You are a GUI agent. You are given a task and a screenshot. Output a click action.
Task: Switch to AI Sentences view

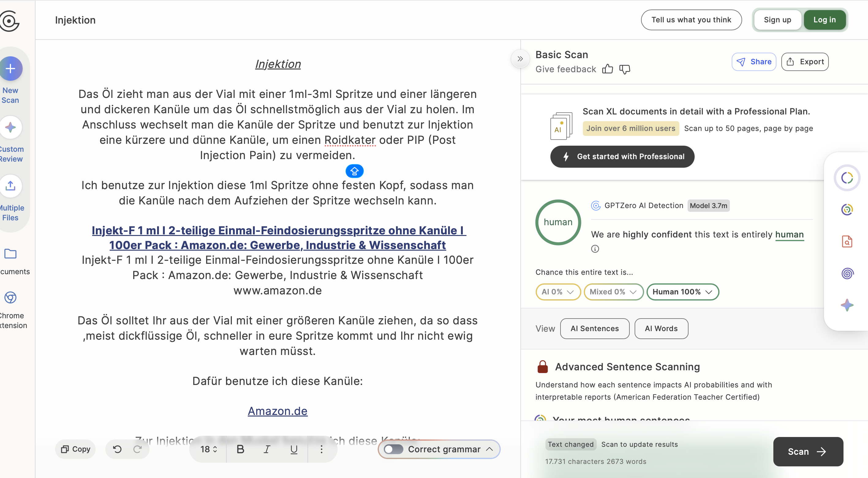(594, 329)
